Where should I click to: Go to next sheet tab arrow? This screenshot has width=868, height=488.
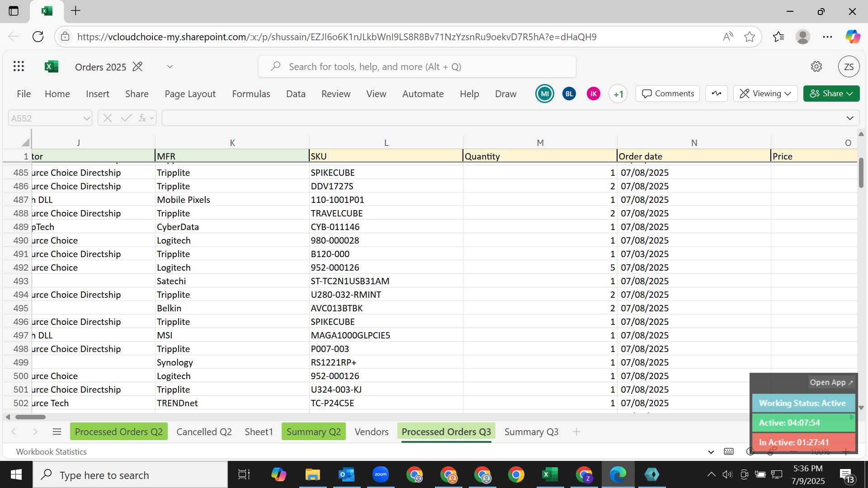(x=35, y=432)
